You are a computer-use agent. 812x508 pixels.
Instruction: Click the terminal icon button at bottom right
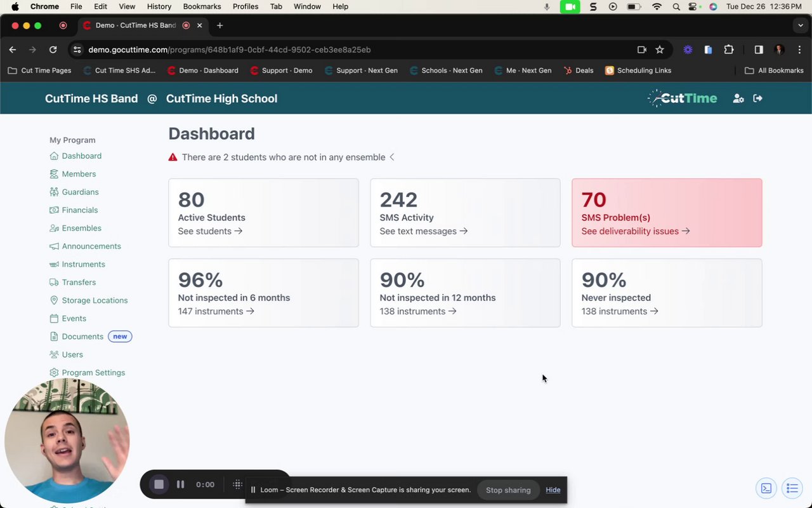[x=766, y=488]
